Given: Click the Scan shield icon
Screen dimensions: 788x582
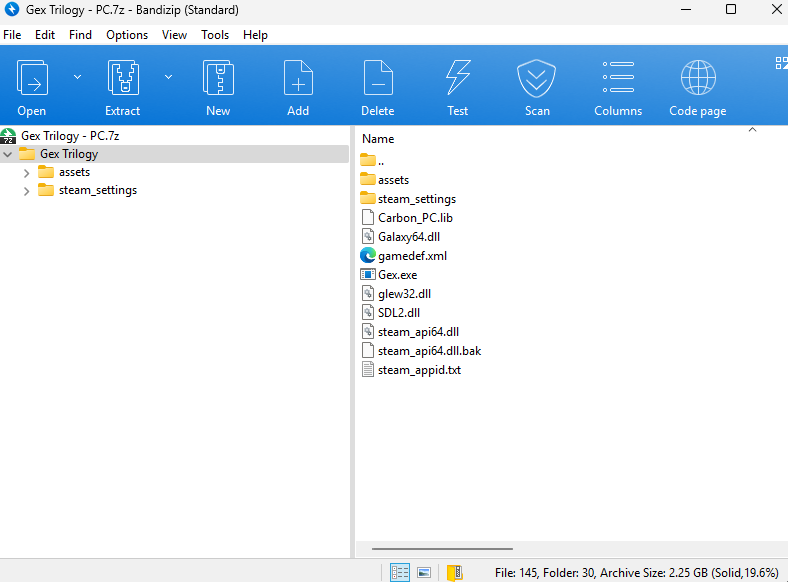Looking at the screenshot, I should click(x=537, y=78).
